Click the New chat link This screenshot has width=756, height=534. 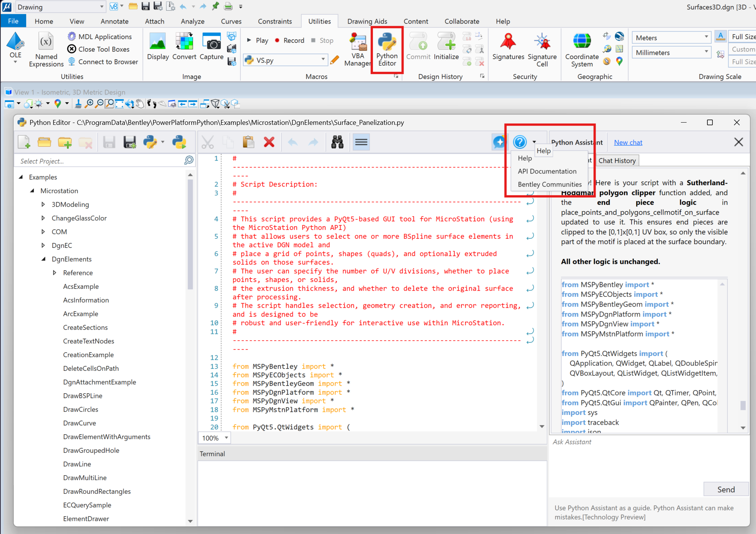[x=628, y=142]
